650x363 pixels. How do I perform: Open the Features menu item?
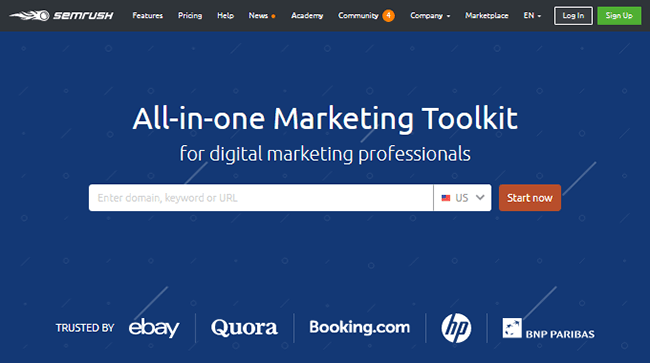(148, 16)
